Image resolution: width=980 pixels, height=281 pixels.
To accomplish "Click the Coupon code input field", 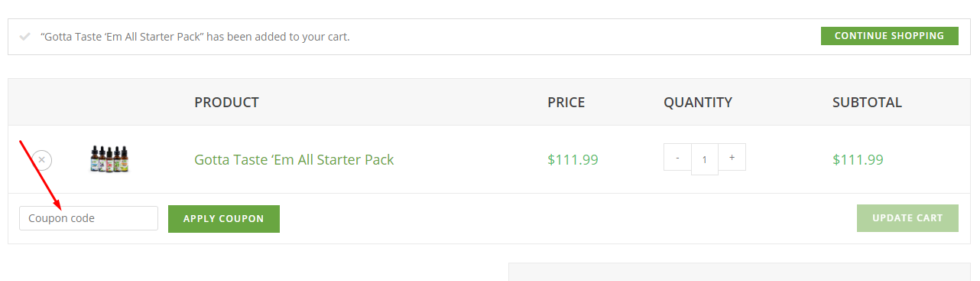I will point(89,218).
